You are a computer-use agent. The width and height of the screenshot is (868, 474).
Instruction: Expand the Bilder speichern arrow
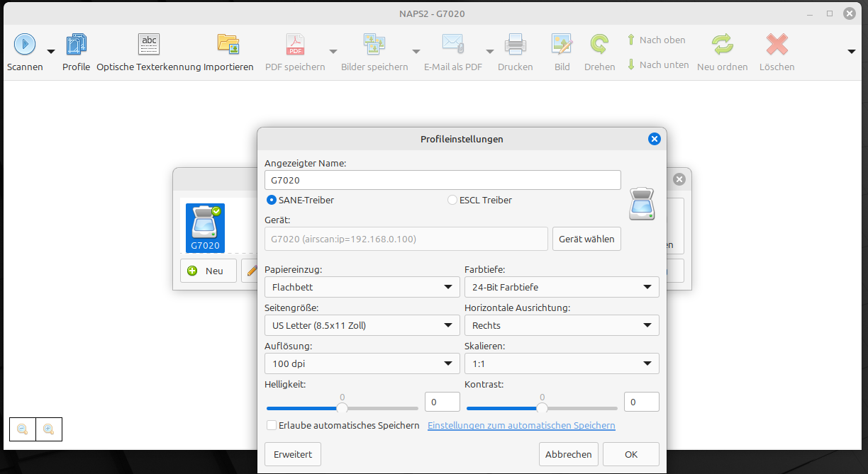point(416,51)
